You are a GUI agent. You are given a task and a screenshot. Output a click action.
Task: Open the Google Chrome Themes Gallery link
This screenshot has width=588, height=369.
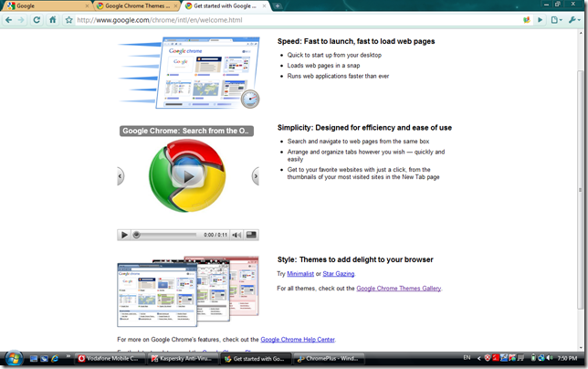(x=399, y=289)
